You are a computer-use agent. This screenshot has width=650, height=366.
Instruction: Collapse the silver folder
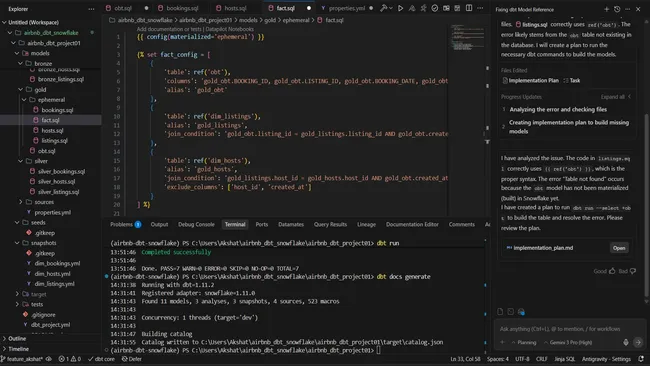20,161
